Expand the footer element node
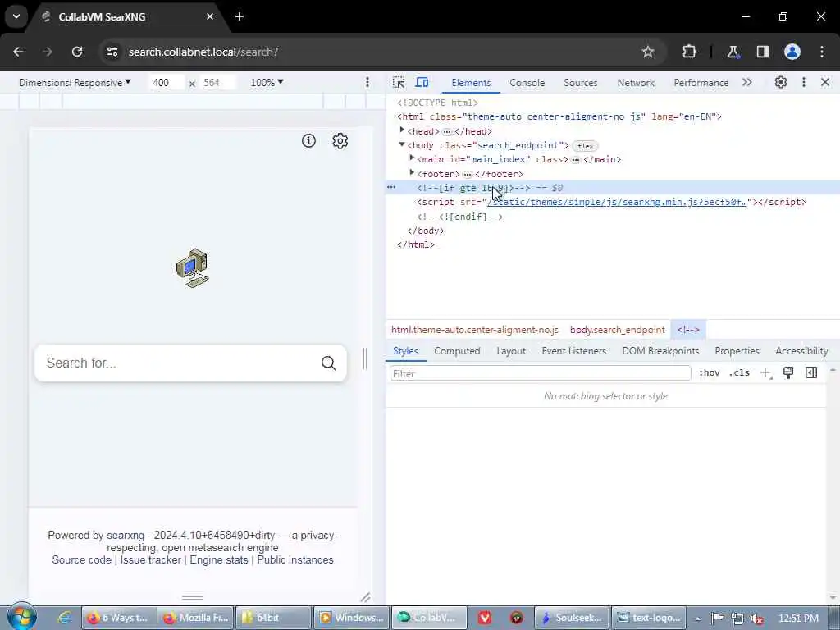840x630 pixels. 412,172
